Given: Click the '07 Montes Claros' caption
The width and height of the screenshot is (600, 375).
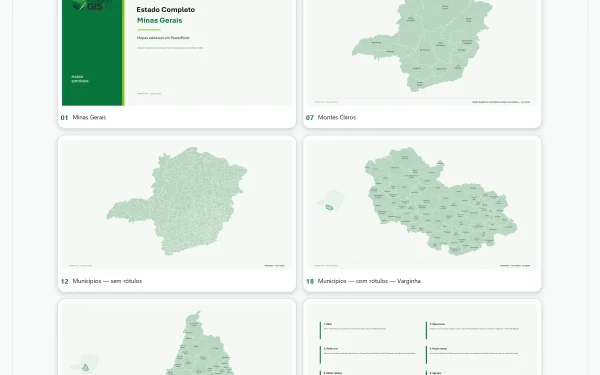Looking at the screenshot, I should (331, 117).
